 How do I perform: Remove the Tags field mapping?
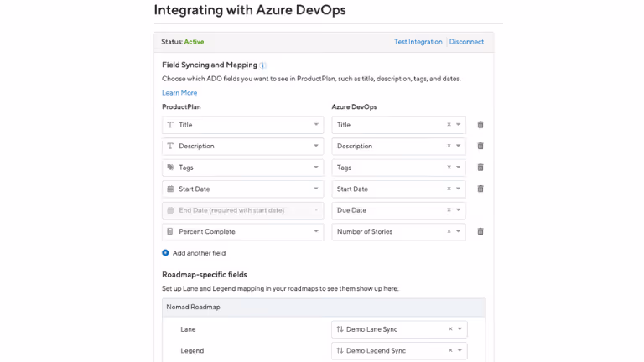coord(480,168)
